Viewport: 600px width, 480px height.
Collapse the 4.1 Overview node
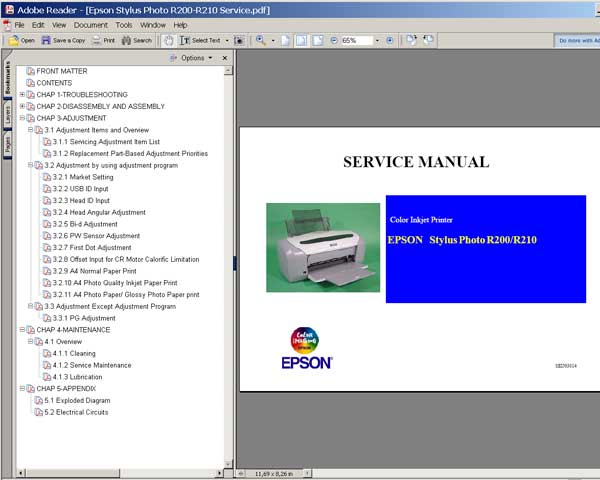coord(31,341)
